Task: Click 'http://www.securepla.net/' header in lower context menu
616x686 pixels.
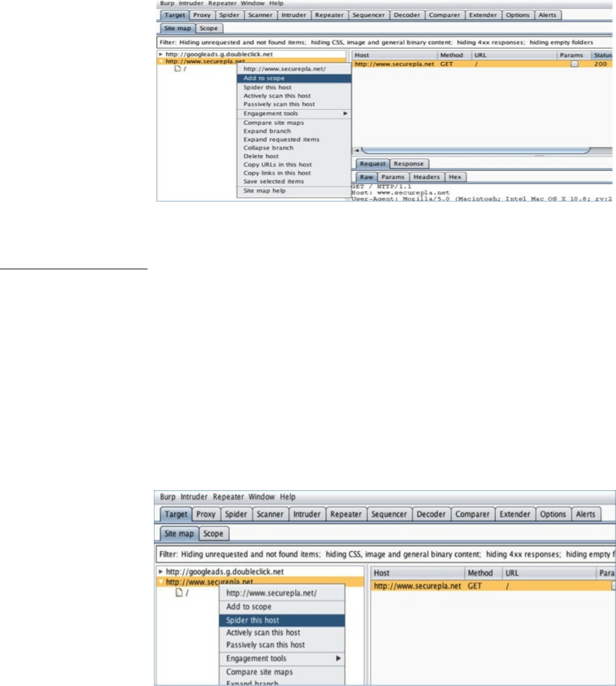Action: pos(271,593)
